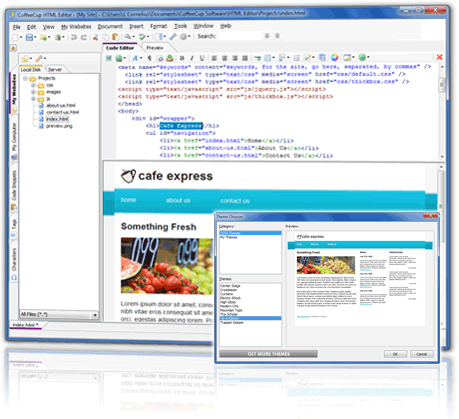Click the Underline formatting icon

[202, 58]
